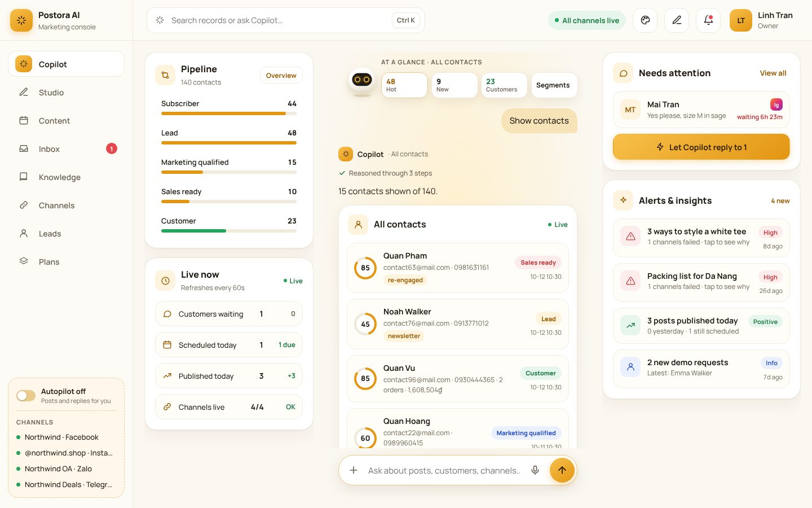Screen dimensions: 812x508
Task: Click the Needs attention chat bubble icon
Action: (623, 73)
